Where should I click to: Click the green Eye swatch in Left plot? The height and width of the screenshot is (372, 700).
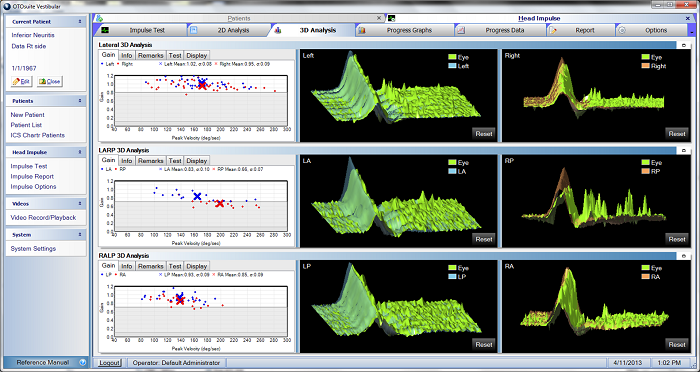coord(452,57)
